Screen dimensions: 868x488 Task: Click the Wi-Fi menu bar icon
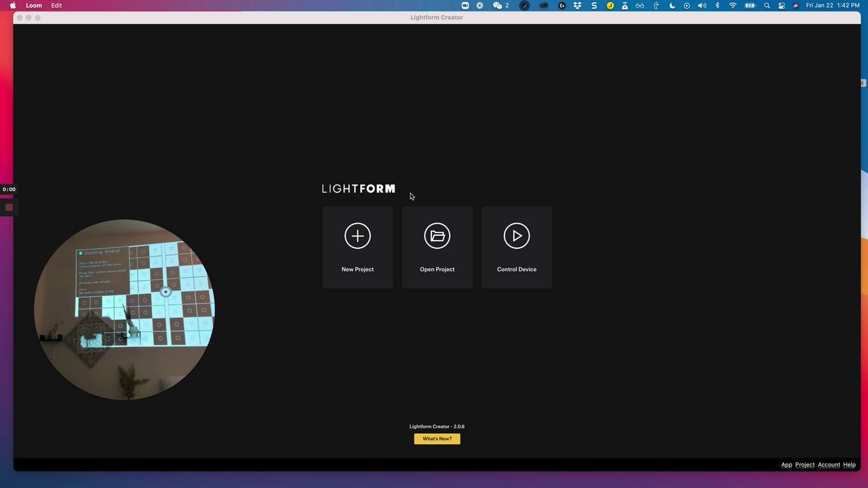point(732,5)
